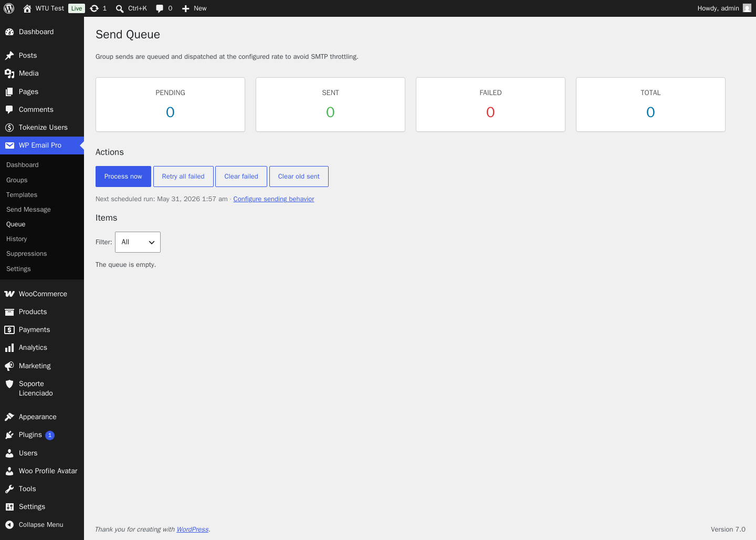Click the Process now button
The height and width of the screenshot is (540, 756).
tap(123, 176)
